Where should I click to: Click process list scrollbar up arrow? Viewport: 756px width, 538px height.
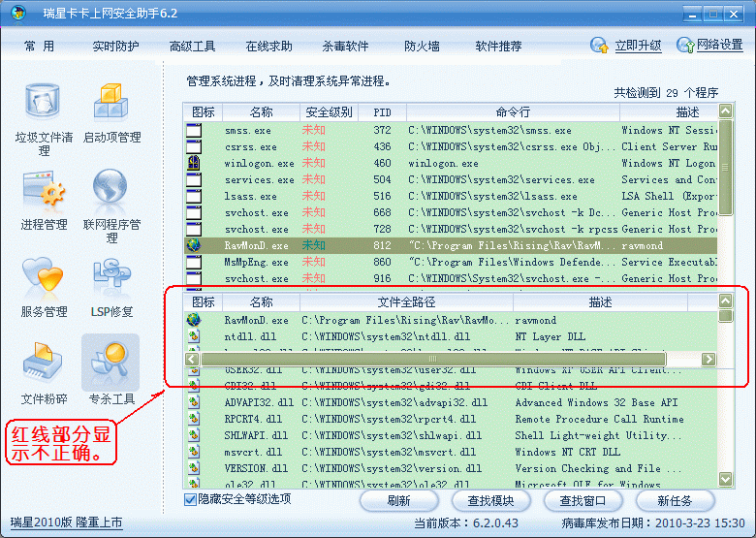(x=726, y=111)
